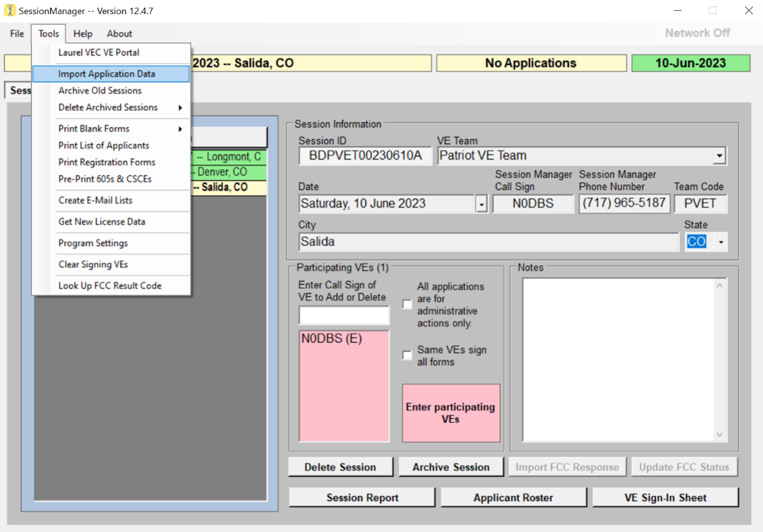
Task: Close the SessionManager window
Action: 749,11
